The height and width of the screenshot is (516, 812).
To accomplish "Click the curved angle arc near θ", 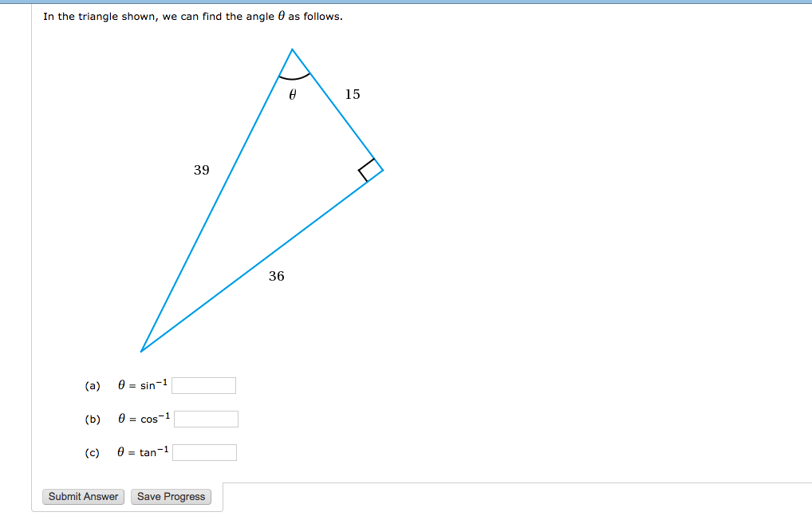I will pyautogui.click(x=293, y=77).
